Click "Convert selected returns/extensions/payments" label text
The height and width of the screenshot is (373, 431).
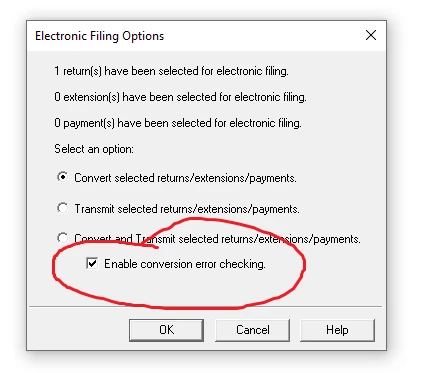pos(185,178)
